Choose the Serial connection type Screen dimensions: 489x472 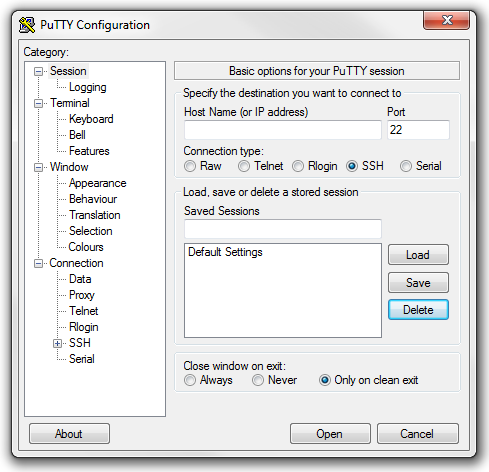coord(406,166)
